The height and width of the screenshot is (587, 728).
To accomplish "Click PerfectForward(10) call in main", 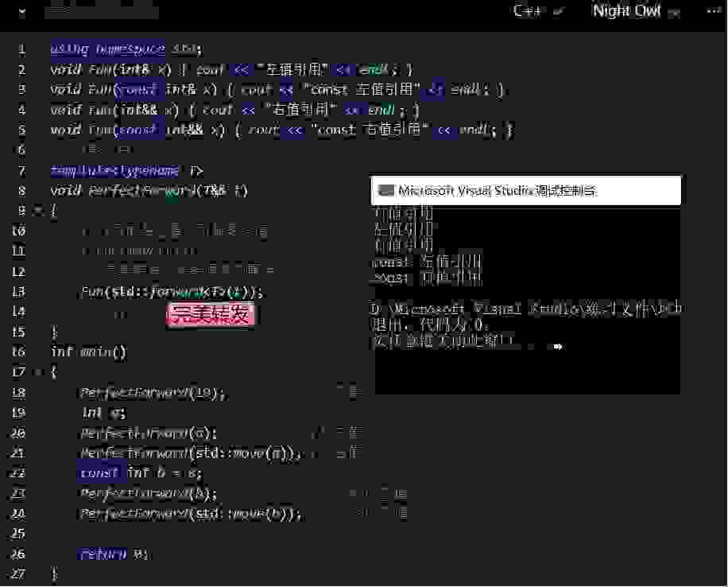I will (x=153, y=392).
